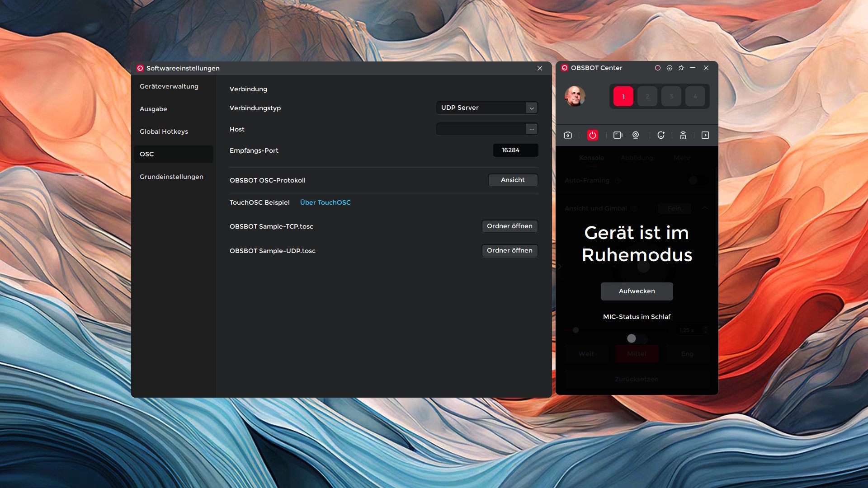Click the remote controller icon

pos(683,135)
